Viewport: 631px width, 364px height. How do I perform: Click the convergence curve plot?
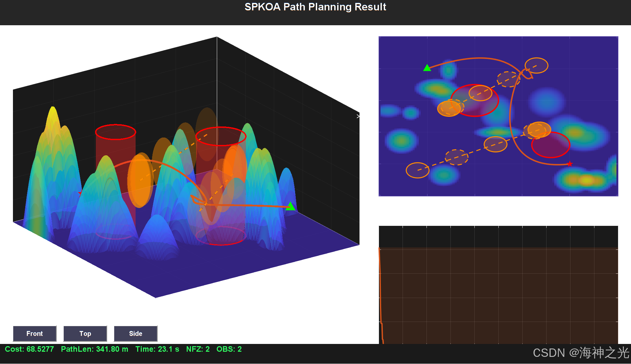pos(498,285)
